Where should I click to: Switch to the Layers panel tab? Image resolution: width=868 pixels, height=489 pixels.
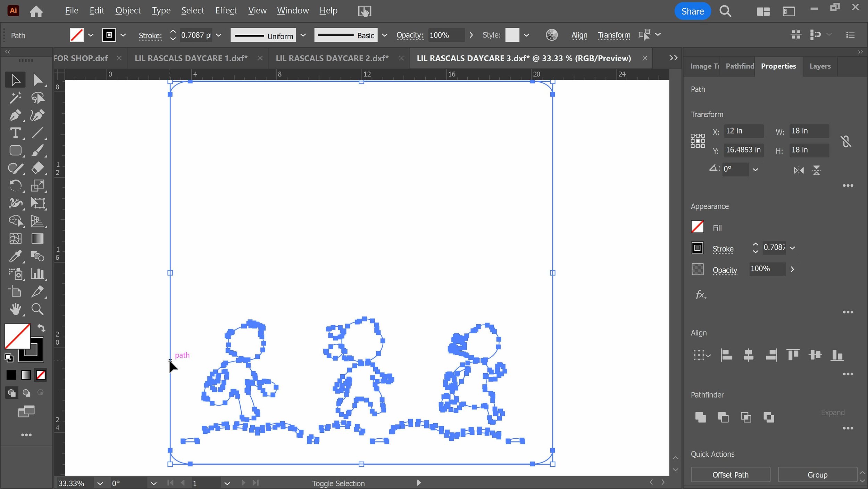[x=820, y=66]
